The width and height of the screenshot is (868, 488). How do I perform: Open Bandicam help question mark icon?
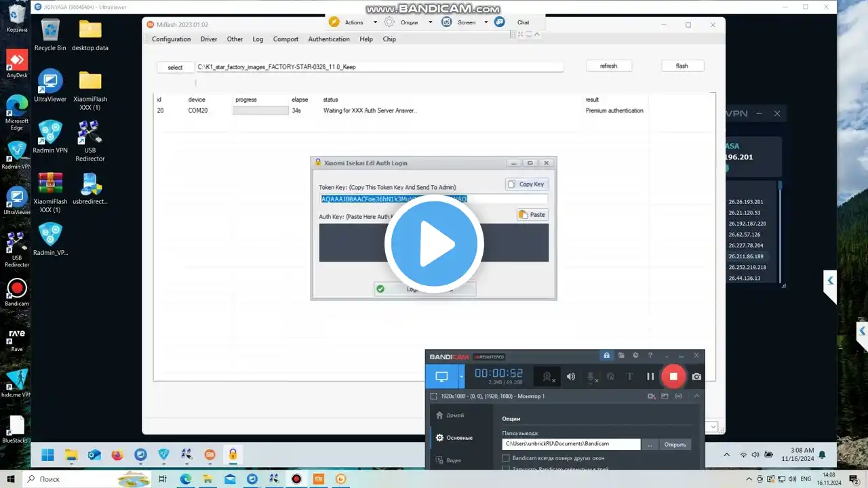[650, 356]
